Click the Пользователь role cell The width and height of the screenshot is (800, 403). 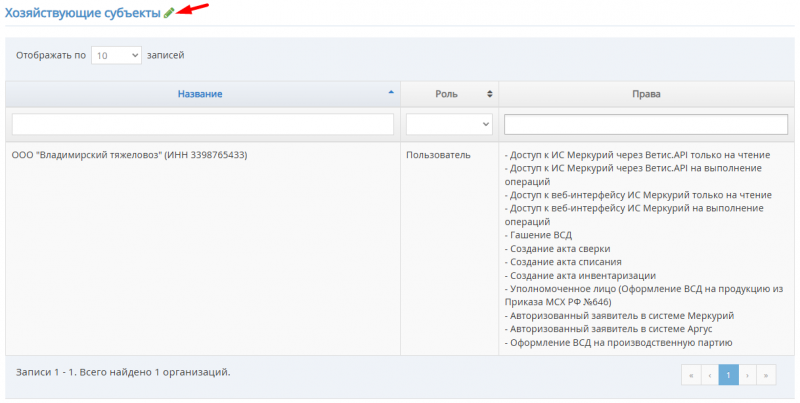tap(438, 156)
